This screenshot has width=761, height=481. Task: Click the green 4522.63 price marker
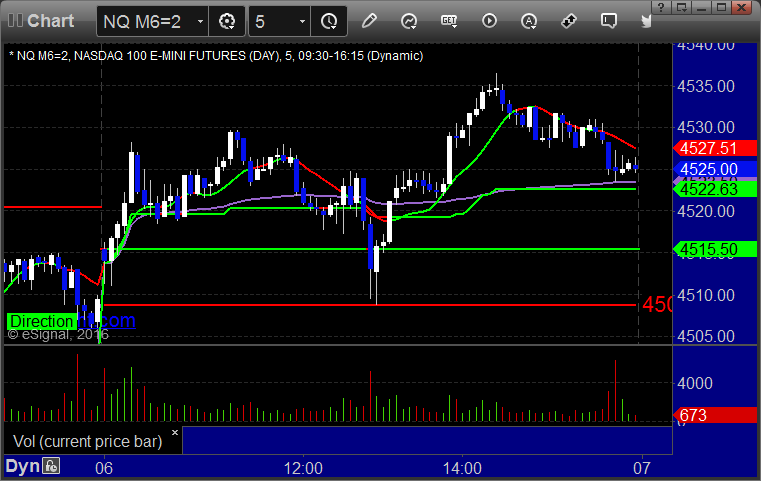pos(715,189)
